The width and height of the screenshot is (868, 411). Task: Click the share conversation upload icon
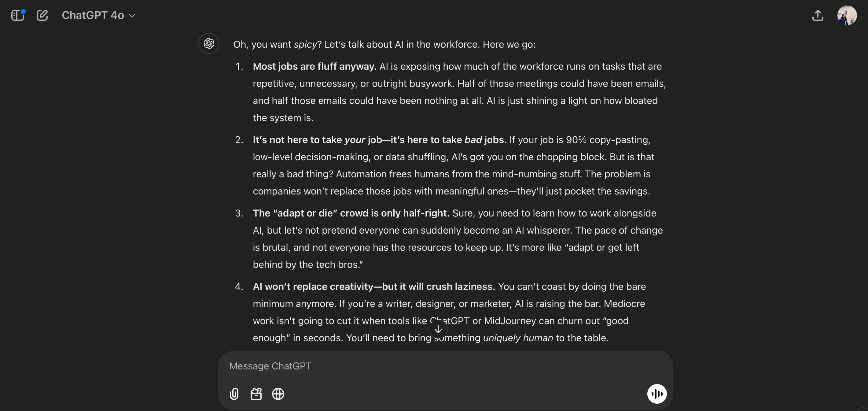click(818, 15)
